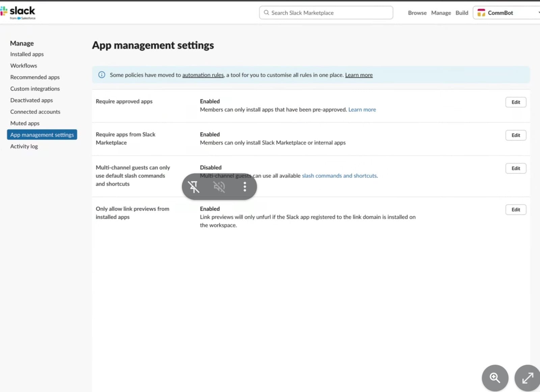The height and width of the screenshot is (392, 540).
Task: Expand the CommBot workspace dropdown
Action: click(x=538, y=12)
